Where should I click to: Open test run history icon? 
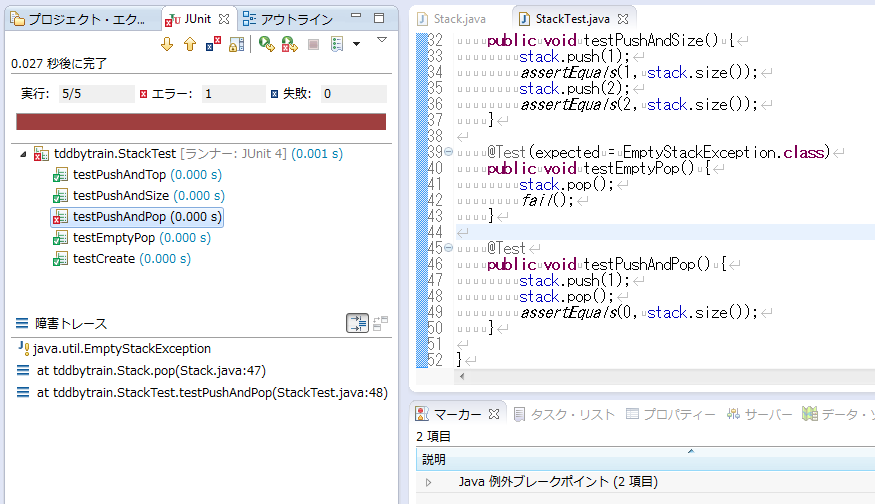click(337, 44)
